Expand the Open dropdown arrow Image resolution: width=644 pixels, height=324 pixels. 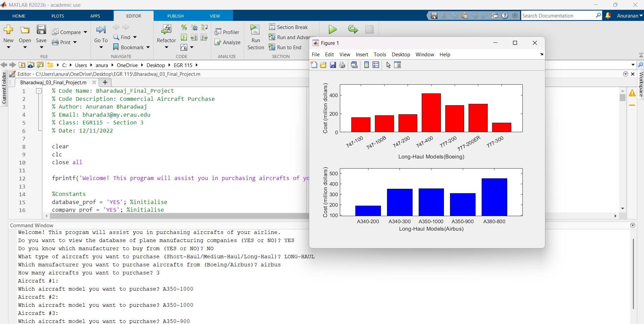click(x=25, y=47)
